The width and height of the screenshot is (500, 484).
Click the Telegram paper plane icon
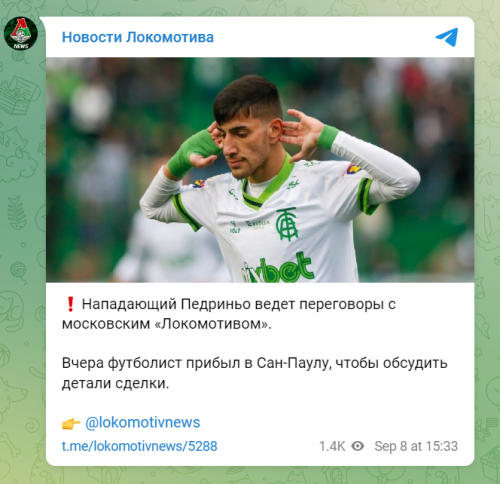447,37
